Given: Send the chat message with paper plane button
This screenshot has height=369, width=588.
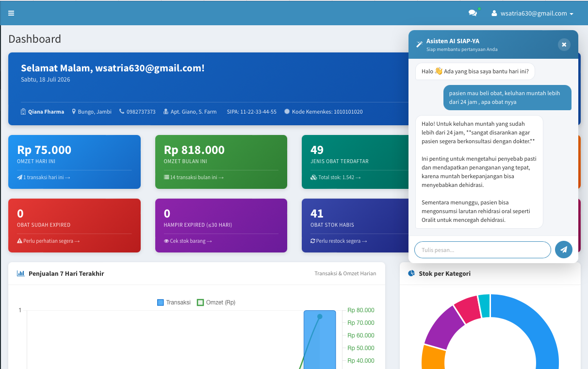Looking at the screenshot, I should [x=564, y=250].
